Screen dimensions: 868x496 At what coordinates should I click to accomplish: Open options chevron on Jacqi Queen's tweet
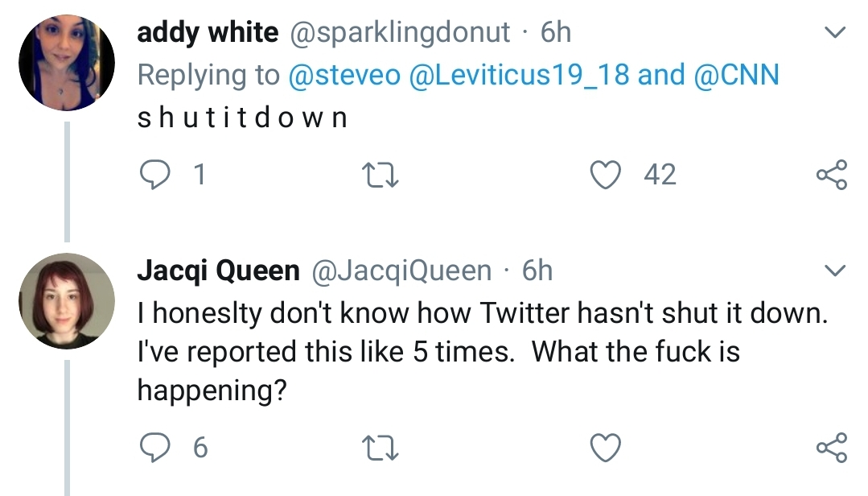tap(836, 270)
